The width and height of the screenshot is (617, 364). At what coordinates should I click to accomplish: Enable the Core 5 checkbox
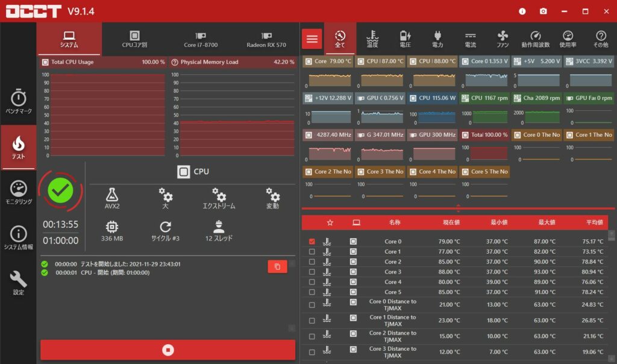point(312,292)
